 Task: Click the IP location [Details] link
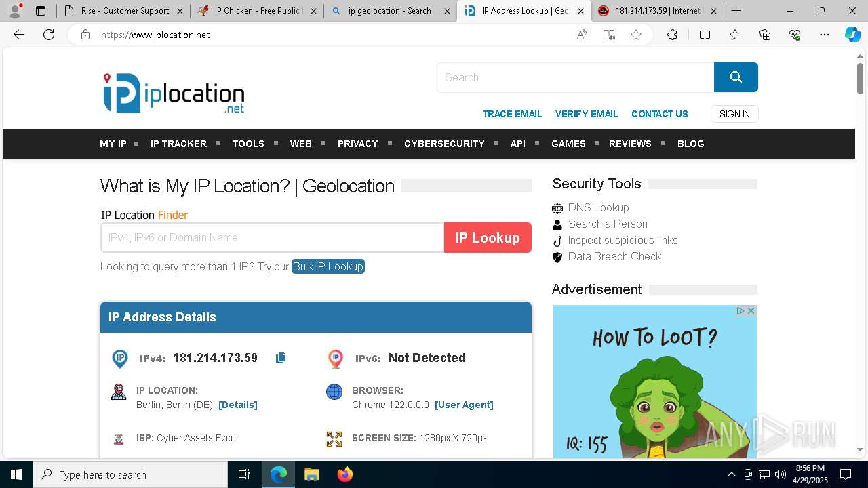click(x=238, y=405)
